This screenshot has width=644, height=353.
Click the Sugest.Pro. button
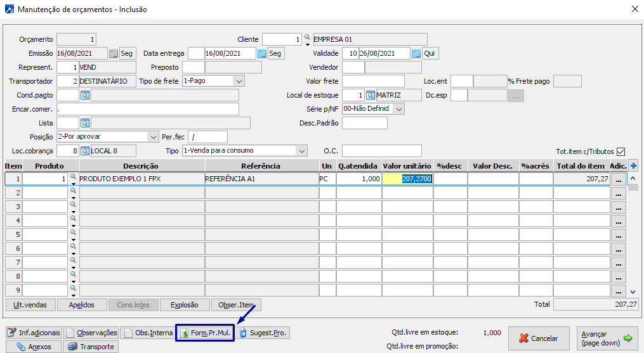263,333
